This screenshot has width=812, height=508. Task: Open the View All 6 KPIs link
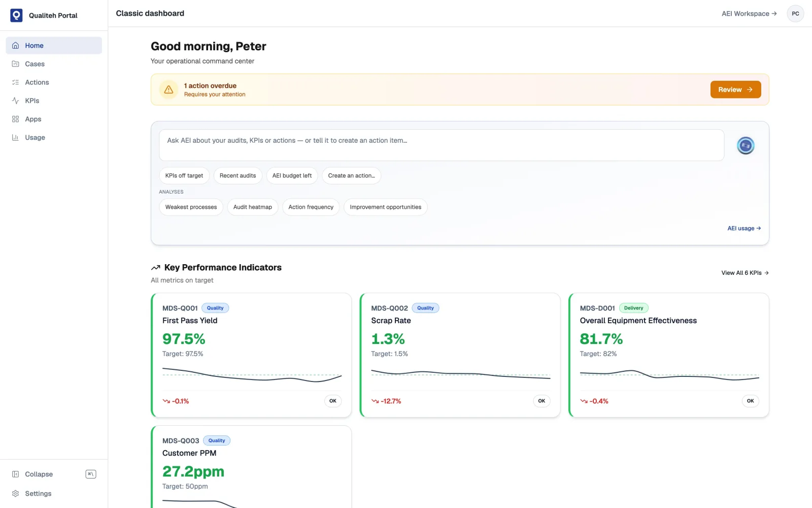coord(745,273)
